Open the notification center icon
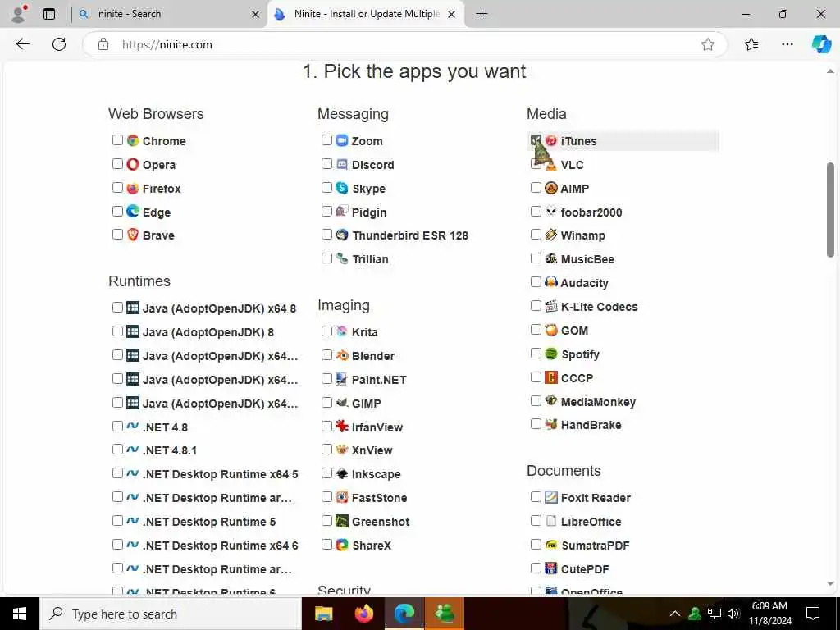This screenshot has width=840, height=630. tap(813, 614)
